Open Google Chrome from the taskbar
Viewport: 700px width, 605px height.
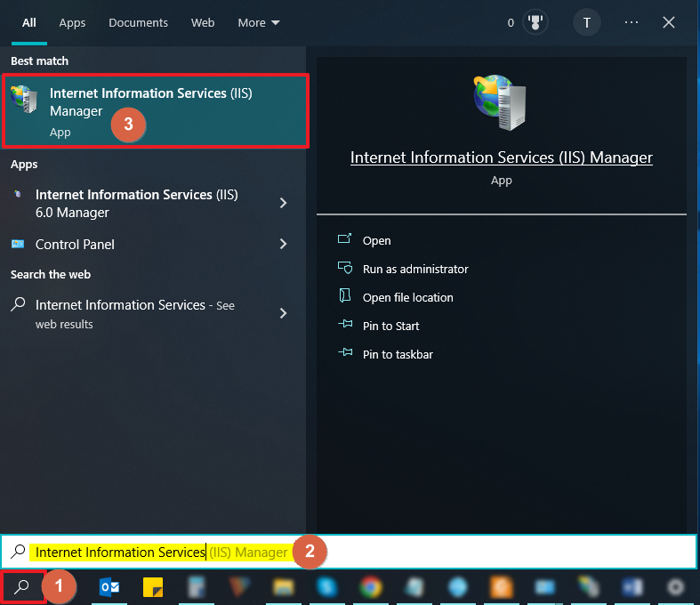(371, 587)
